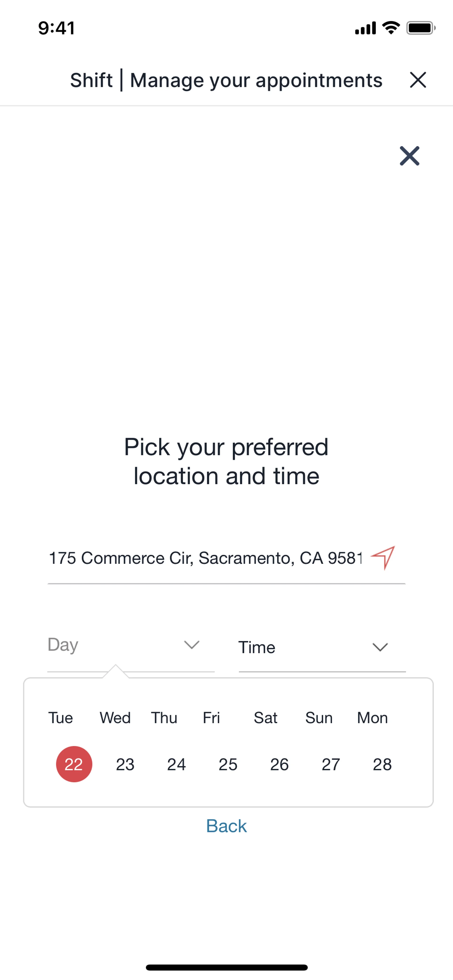Edit the 175 Commerce Cir address field

(206, 558)
